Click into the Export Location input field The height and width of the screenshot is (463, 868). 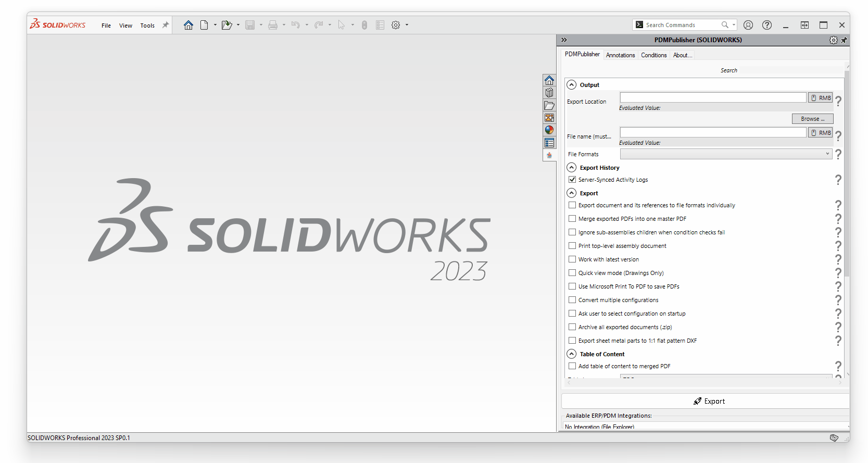713,97
